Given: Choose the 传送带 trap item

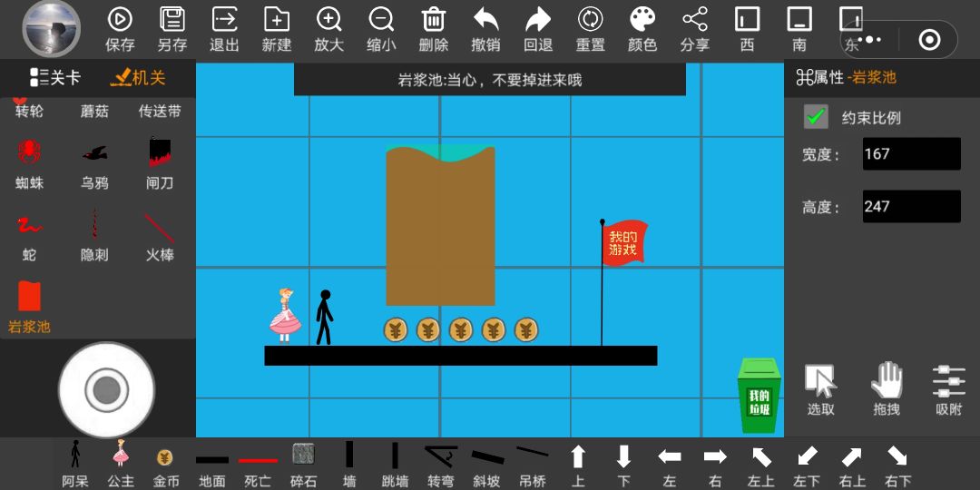Looking at the screenshot, I should [x=160, y=112].
